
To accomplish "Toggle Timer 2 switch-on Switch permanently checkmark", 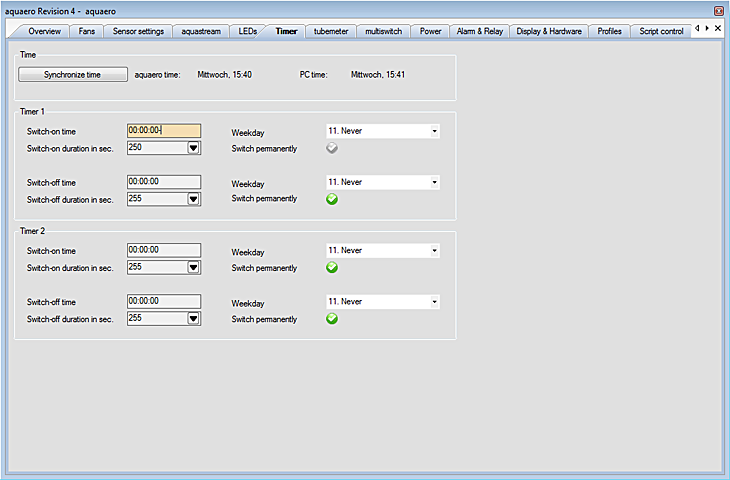I will tap(332, 268).
